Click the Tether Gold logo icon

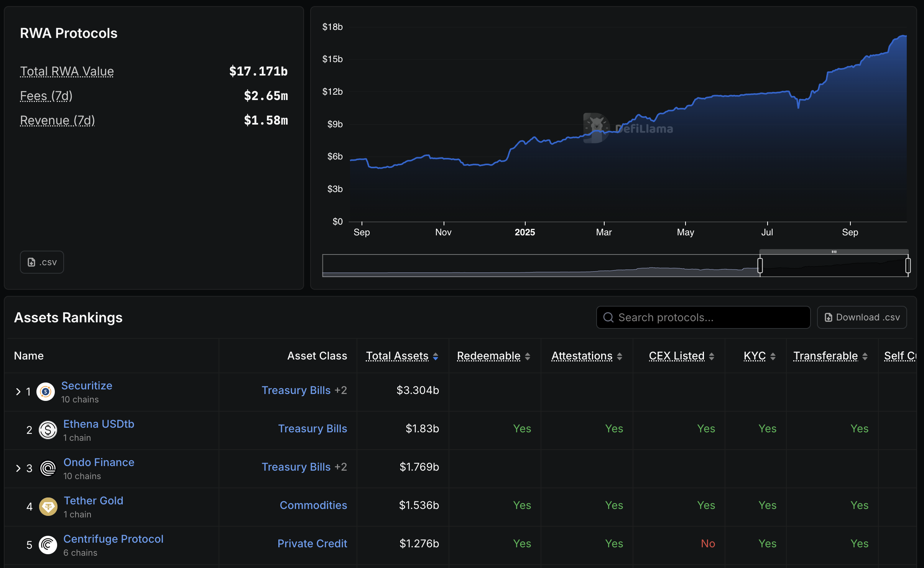tap(48, 506)
